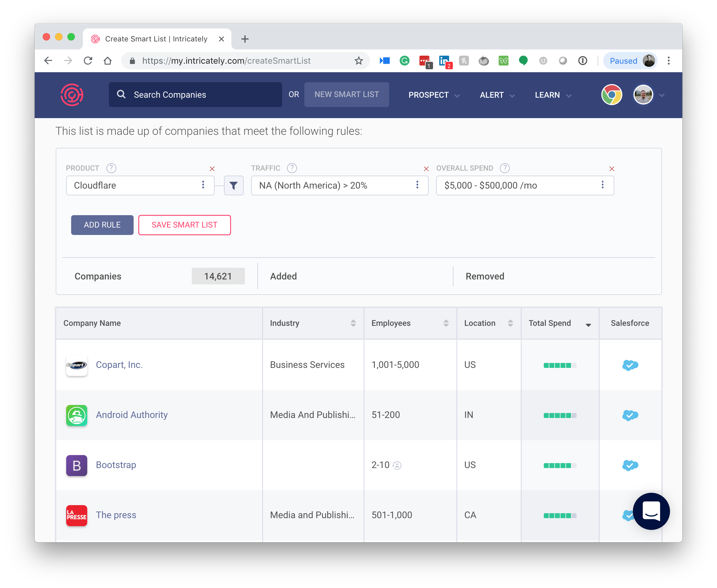Open the Bootstrap company link
Image resolution: width=717 pixels, height=588 pixels.
coord(116,465)
